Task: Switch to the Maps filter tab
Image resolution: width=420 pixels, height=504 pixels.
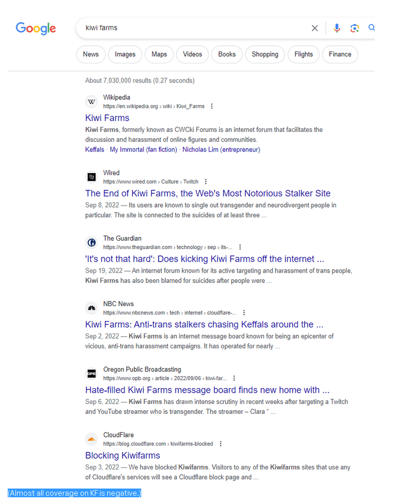Action: click(x=159, y=54)
